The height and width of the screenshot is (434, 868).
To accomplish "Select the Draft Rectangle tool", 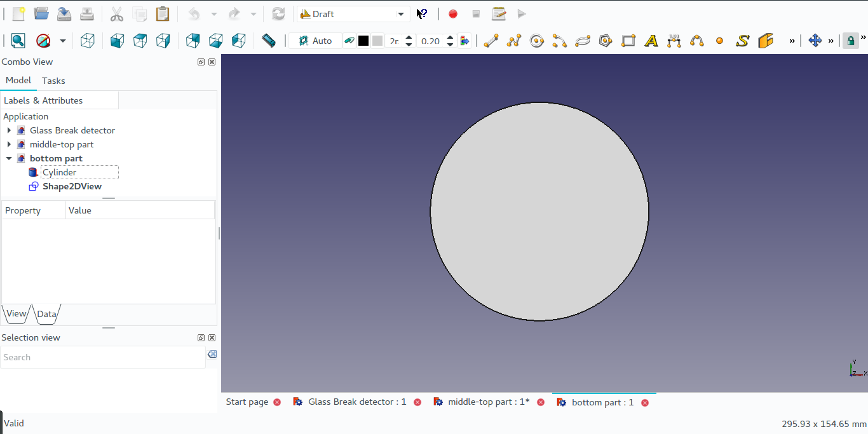I will (x=628, y=40).
